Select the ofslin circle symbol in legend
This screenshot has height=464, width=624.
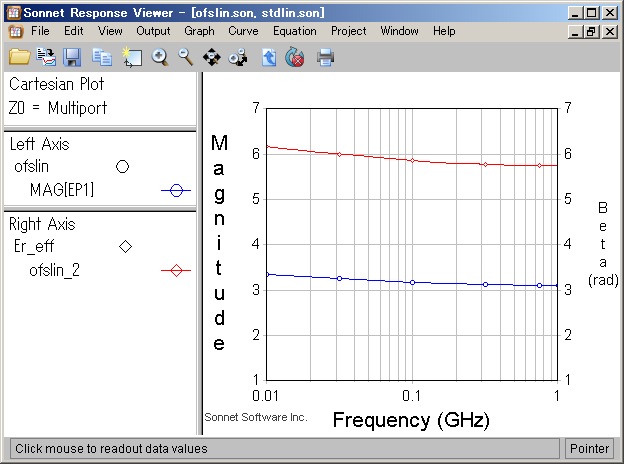pyautogui.click(x=122, y=166)
